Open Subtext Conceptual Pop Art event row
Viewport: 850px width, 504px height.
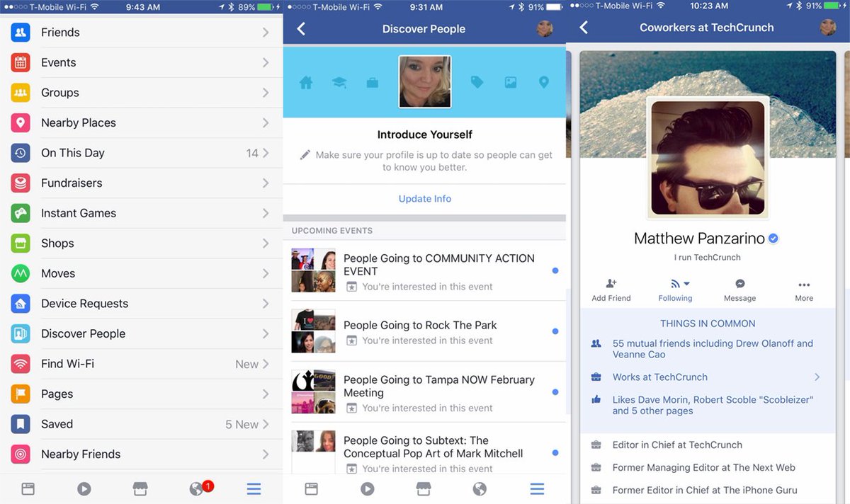[x=424, y=449]
